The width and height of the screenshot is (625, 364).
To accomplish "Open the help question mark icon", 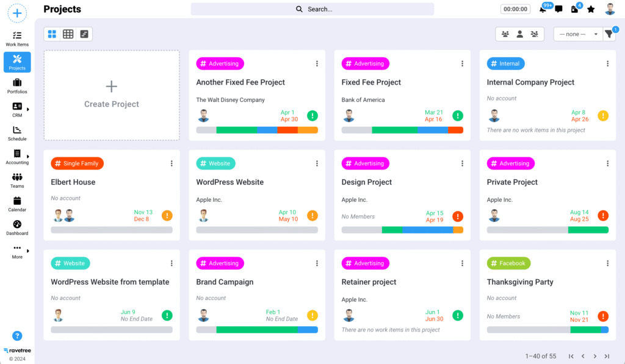I will click(x=17, y=336).
